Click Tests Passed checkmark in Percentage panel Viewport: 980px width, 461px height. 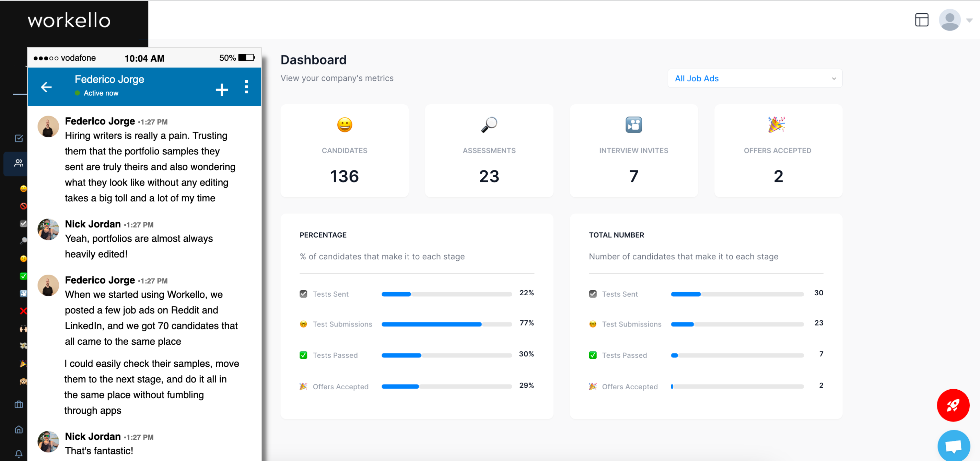[x=303, y=355]
